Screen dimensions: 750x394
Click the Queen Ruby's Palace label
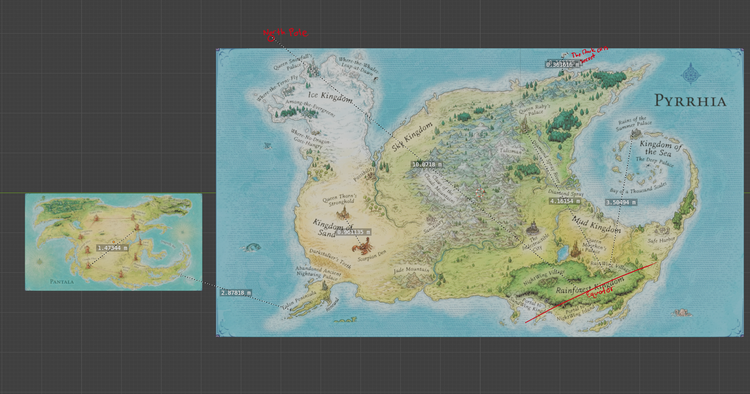tap(535, 109)
